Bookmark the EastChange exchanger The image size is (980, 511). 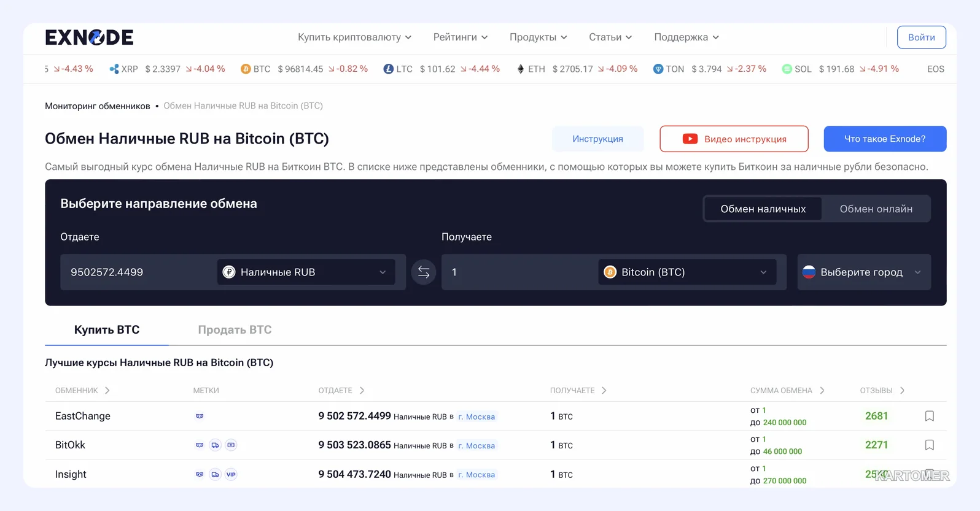(x=929, y=416)
